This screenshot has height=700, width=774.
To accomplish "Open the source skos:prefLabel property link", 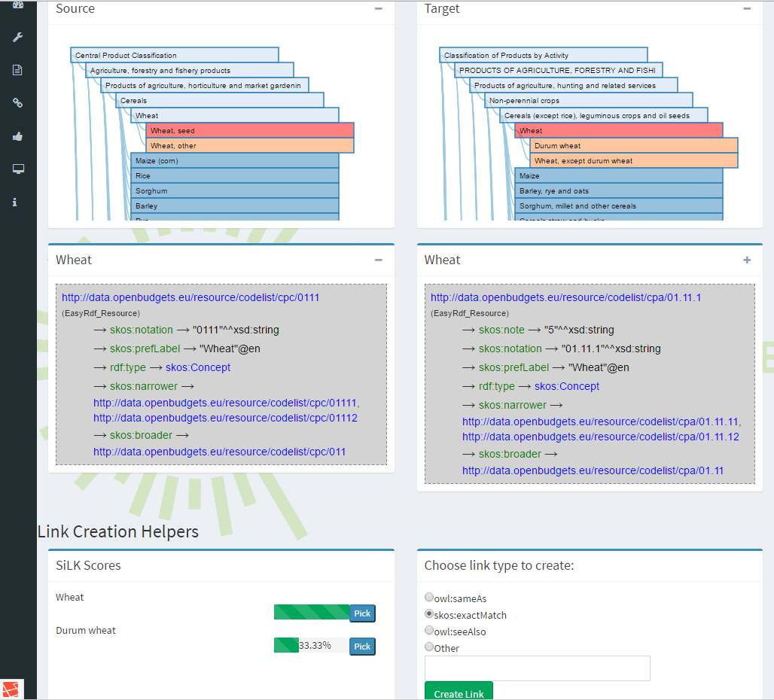I will click(x=145, y=348).
